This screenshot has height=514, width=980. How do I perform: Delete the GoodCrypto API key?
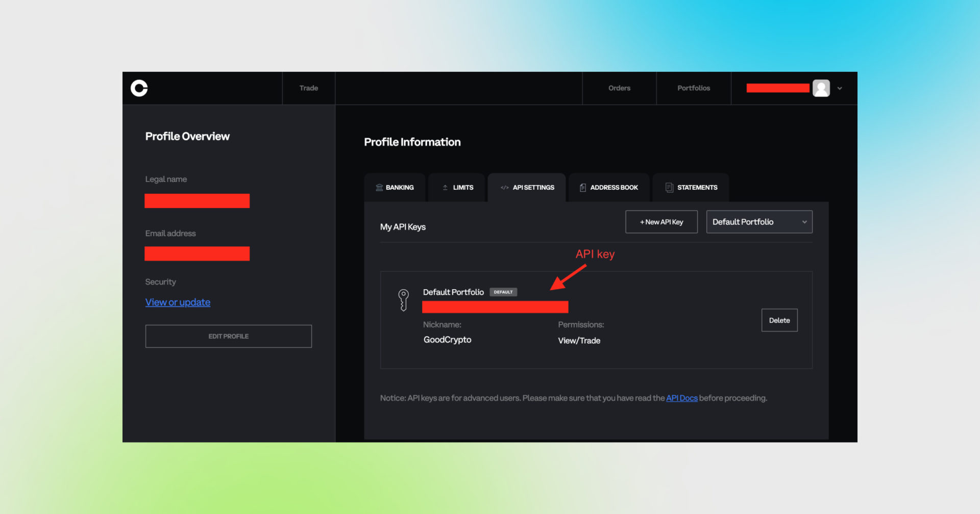click(779, 320)
